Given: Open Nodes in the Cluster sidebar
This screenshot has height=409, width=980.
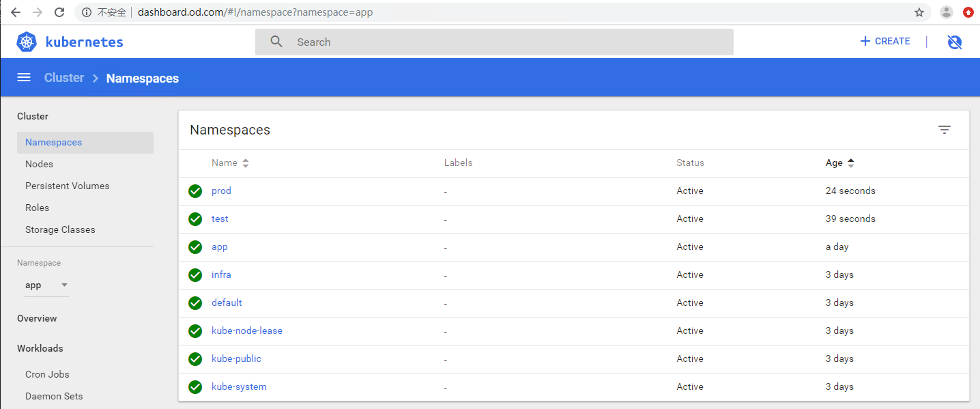Looking at the screenshot, I should point(39,164).
